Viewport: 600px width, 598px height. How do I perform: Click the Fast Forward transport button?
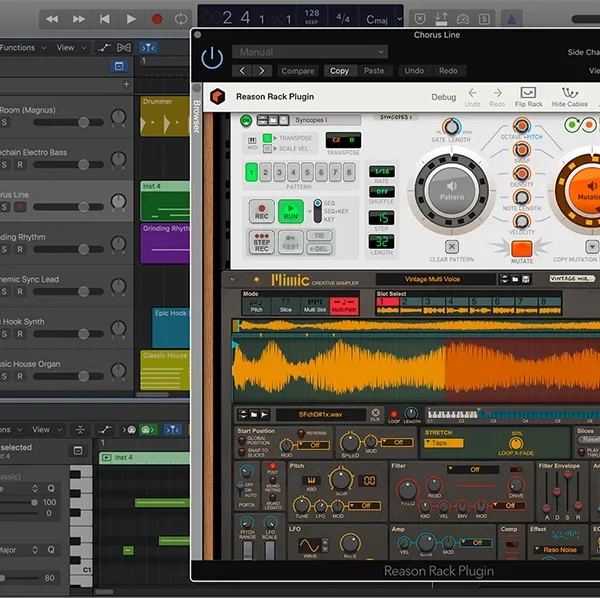pyautogui.click(x=78, y=19)
